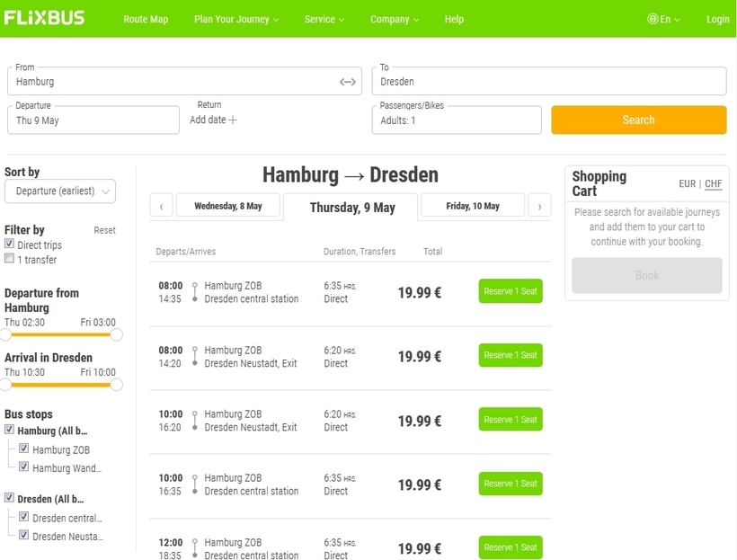This screenshot has width=737, height=560.
Task: Click the Login link
Action: coord(718,19)
